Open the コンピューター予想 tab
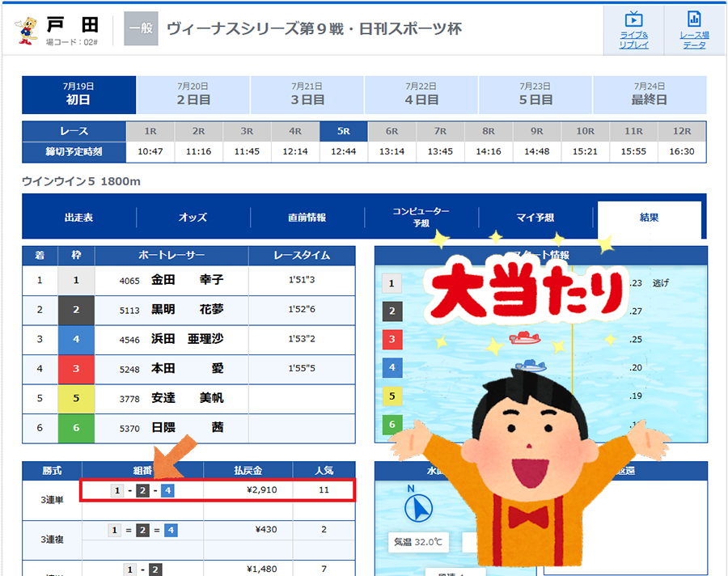Viewport: 728px width, 576px height. coord(421,218)
